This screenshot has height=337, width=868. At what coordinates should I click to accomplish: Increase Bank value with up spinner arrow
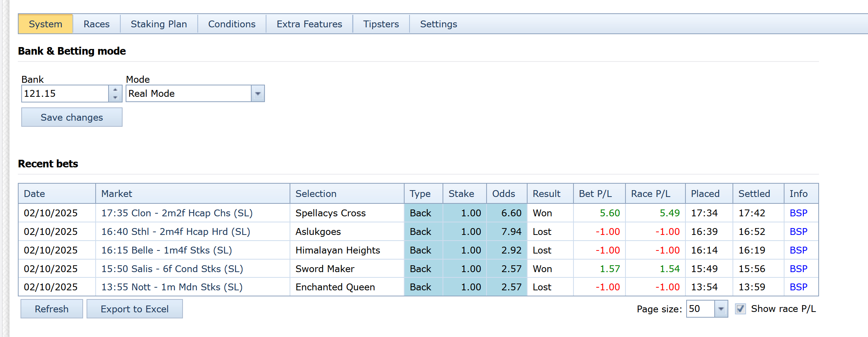[115, 90]
